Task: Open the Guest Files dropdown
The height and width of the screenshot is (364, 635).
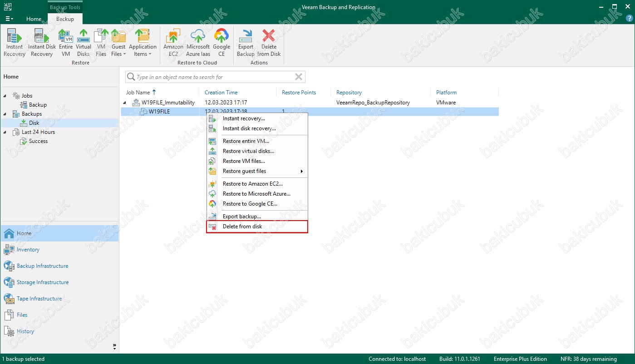Action: (x=118, y=50)
